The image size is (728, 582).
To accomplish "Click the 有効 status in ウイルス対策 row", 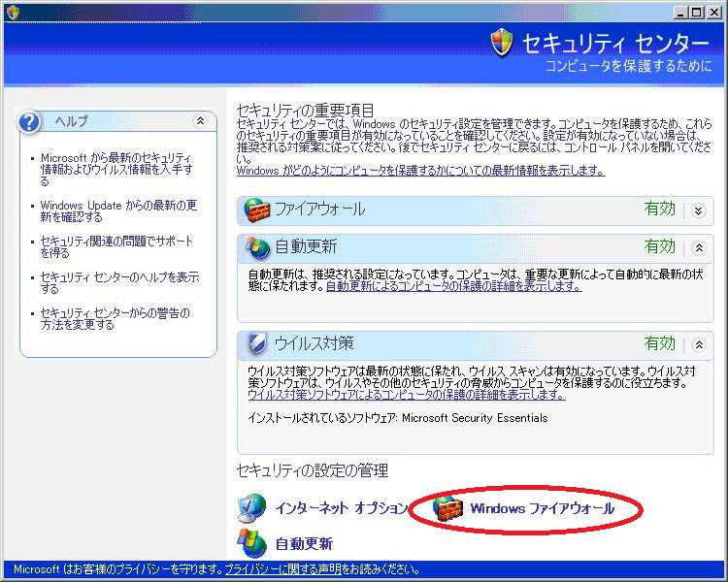I will [x=660, y=344].
